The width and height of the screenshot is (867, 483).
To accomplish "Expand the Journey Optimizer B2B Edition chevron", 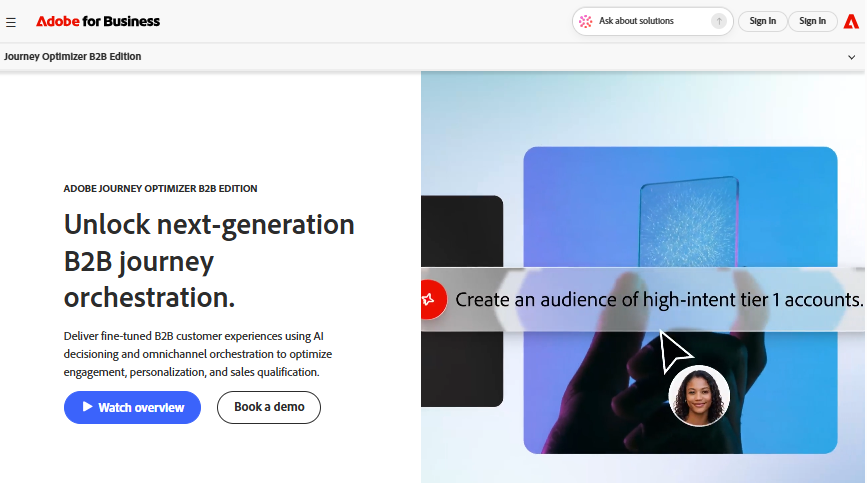I will 852,57.
